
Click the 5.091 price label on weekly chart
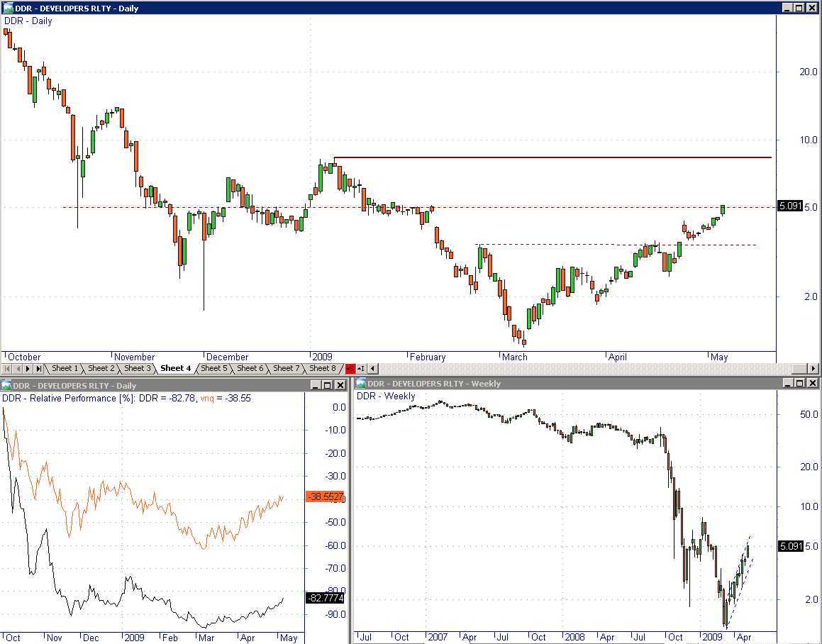[x=791, y=546]
